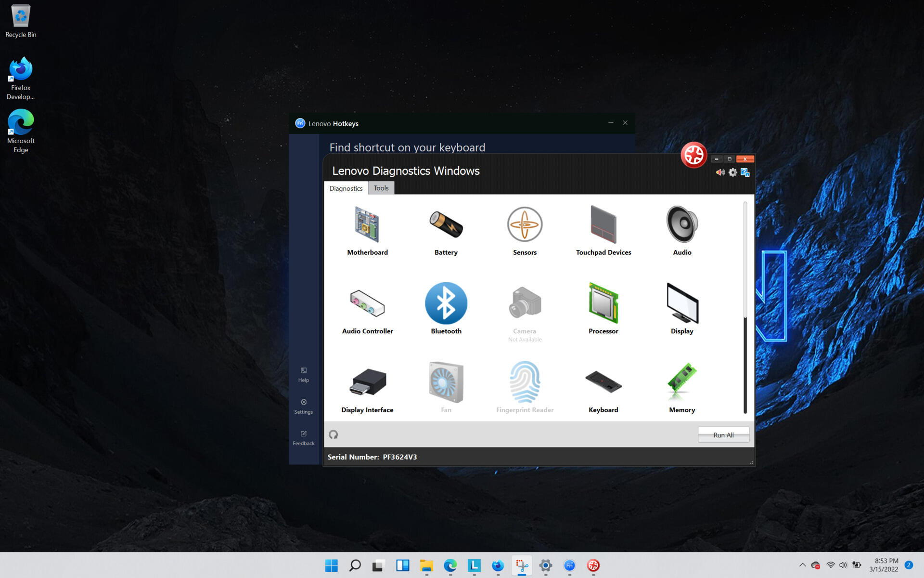Select the Audio Controller icon
The height and width of the screenshot is (578, 924).
(x=367, y=303)
